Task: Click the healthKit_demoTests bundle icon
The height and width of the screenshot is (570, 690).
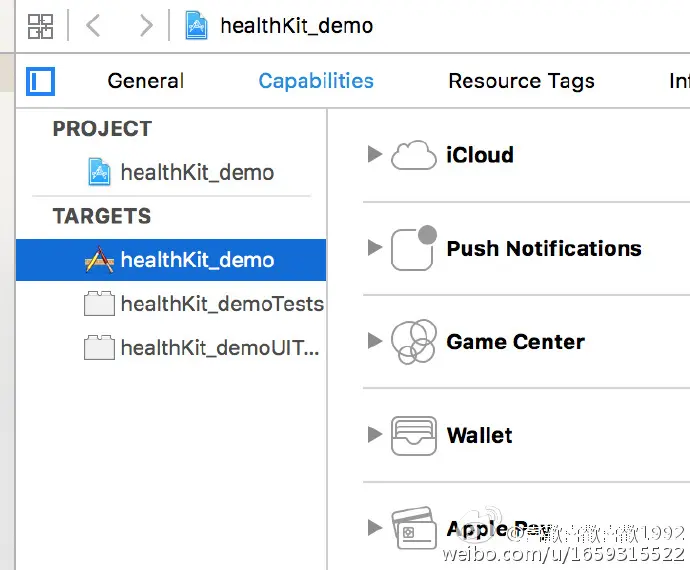Action: (99, 304)
